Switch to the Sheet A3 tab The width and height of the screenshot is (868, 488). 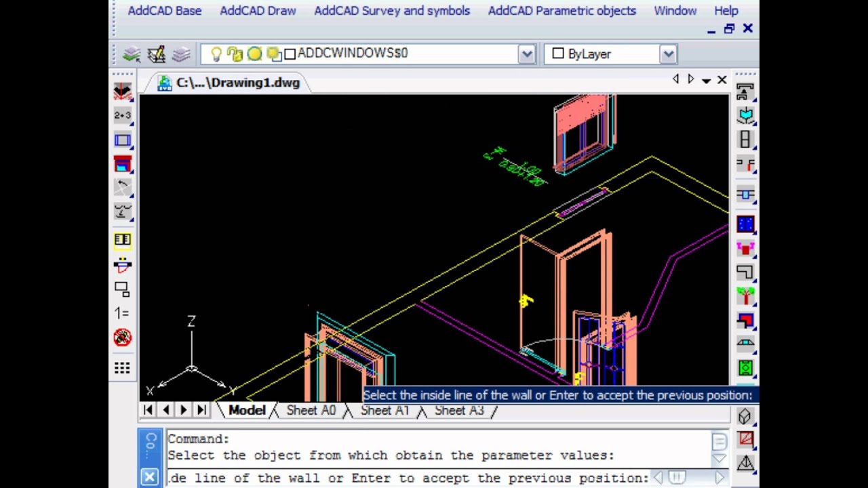pyautogui.click(x=459, y=410)
